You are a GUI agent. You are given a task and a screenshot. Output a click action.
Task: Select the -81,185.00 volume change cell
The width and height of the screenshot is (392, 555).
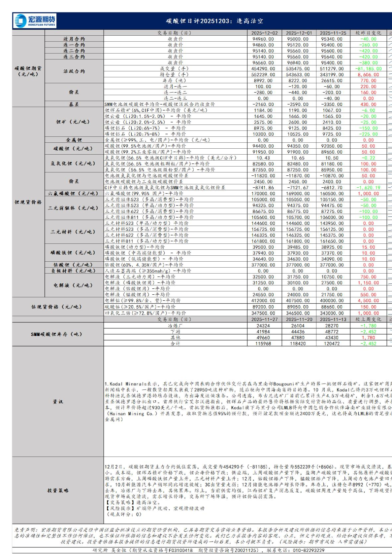368,69
